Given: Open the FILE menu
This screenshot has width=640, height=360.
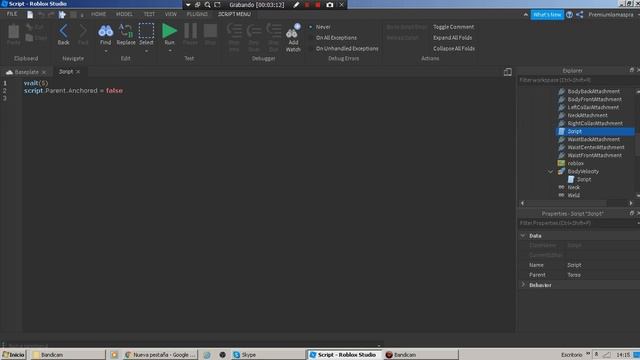Looking at the screenshot, I should click(12, 14).
